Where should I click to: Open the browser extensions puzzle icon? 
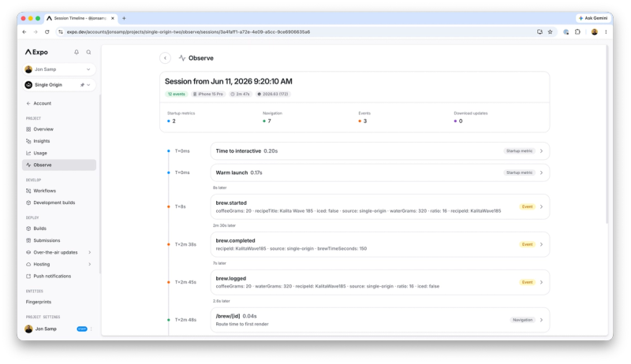[577, 32]
